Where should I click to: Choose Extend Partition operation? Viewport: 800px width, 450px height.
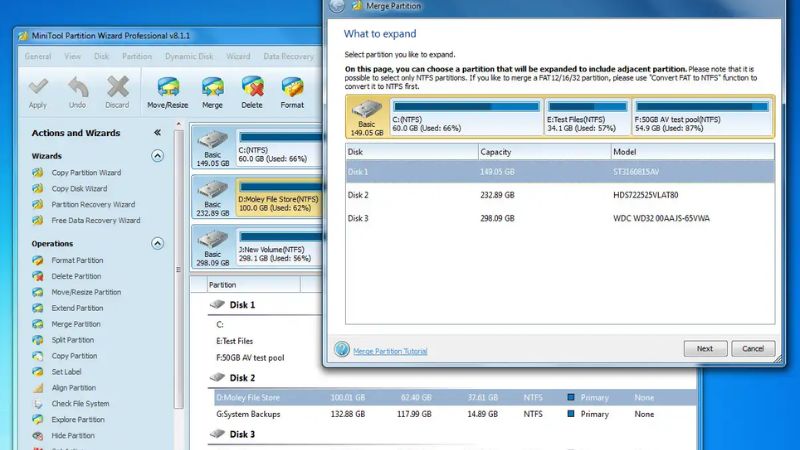pyautogui.click(x=77, y=308)
